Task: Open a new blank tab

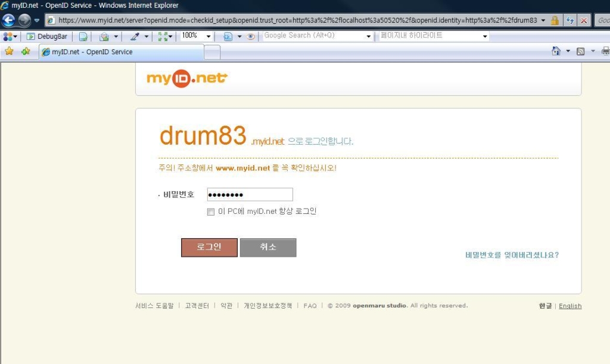Action: tap(212, 52)
